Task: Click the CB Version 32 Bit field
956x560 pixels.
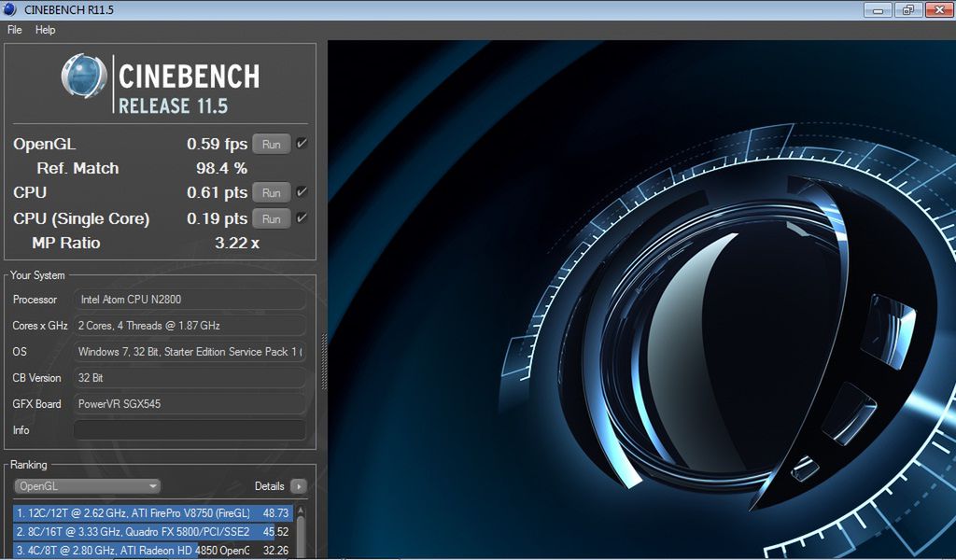Action: pyautogui.click(x=190, y=378)
